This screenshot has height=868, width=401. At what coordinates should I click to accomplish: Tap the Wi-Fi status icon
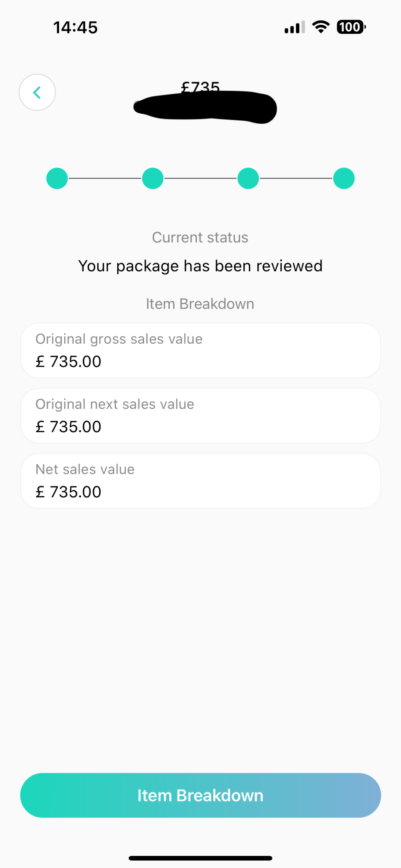coord(321,27)
